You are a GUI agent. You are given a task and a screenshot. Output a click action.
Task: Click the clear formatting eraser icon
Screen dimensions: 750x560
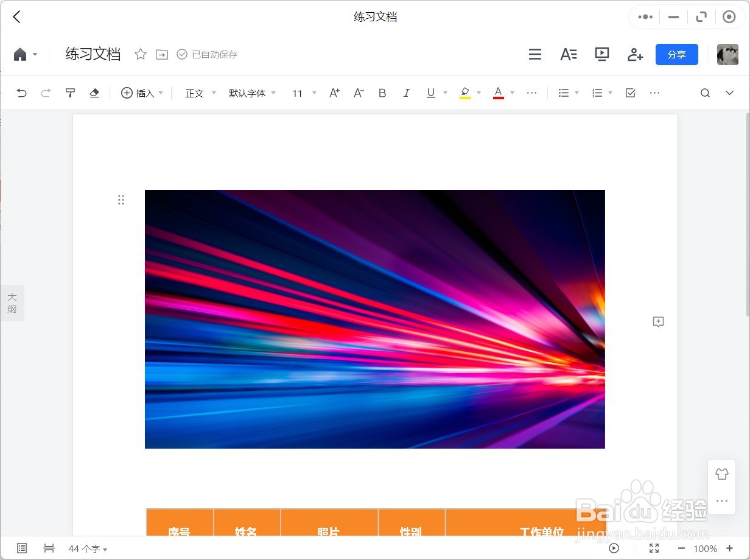tap(95, 93)
